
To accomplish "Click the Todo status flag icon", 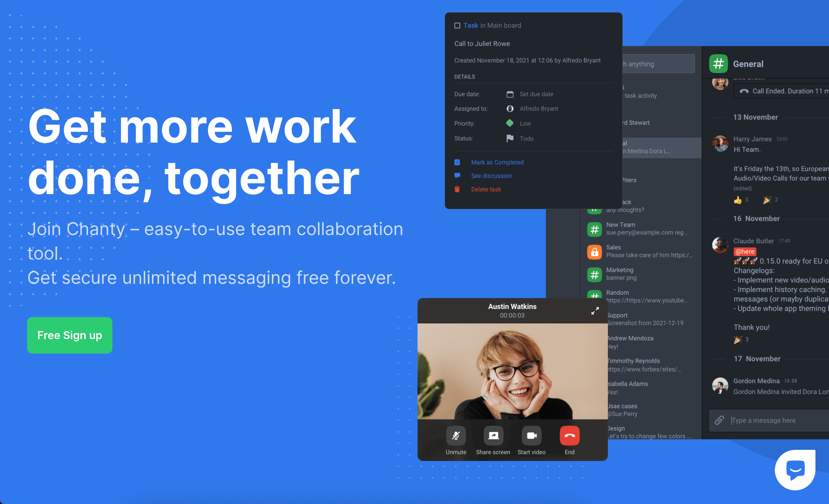I will [510, 138].
